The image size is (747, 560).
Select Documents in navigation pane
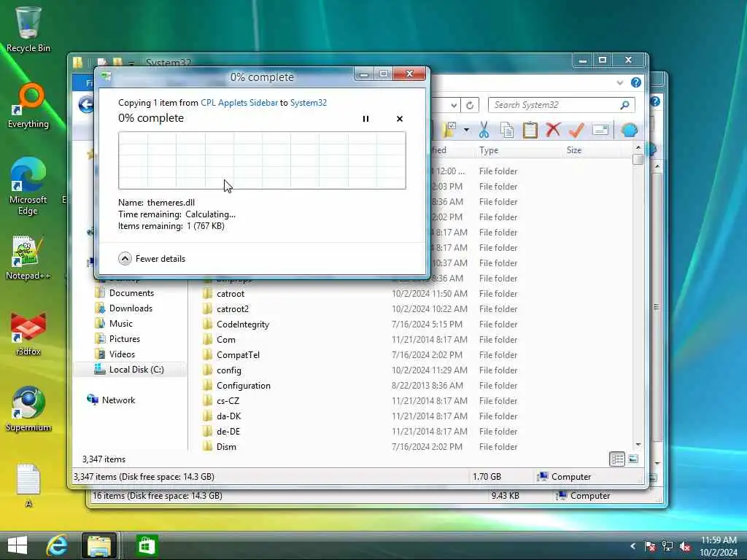click(131, 293)
